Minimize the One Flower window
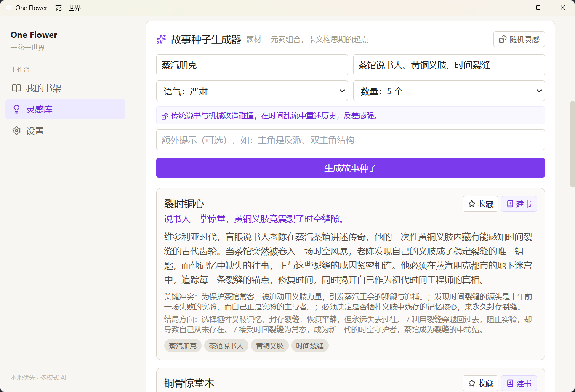This screenshot has height=392, width=575. click(515, 8)
